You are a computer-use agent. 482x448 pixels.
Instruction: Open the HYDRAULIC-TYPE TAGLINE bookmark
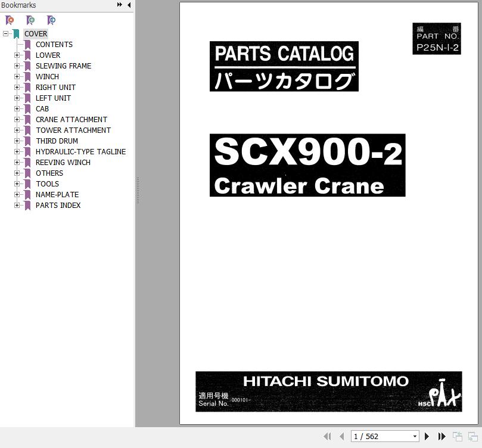80,152
